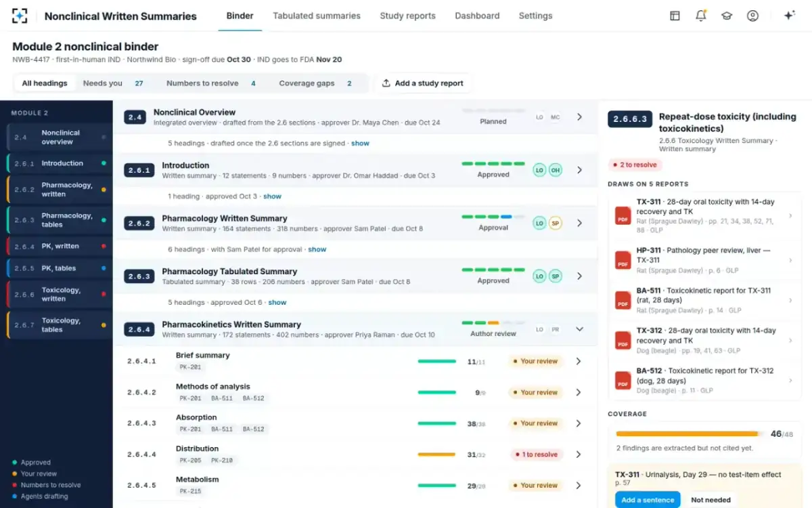This screenshot has width=812, height=508.
Task: Open the user account icon
Action: [752, 16]
